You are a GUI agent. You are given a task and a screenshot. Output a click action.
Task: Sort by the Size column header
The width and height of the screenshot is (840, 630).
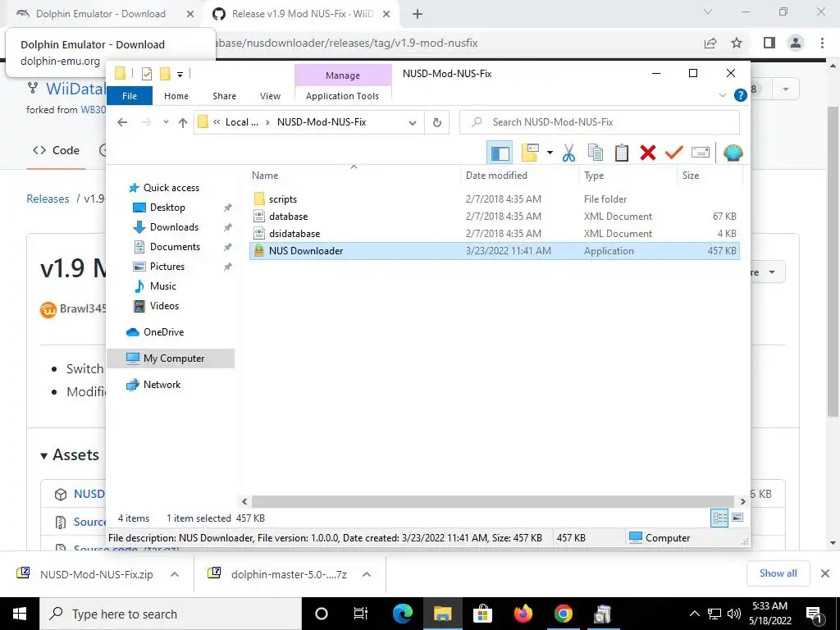coord(710,176)
